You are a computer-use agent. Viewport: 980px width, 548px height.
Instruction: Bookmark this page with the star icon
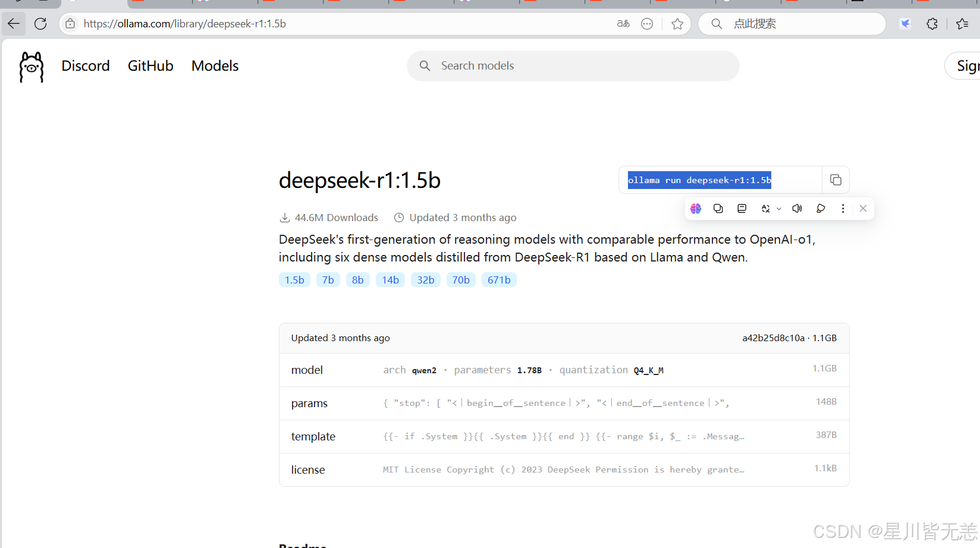[x=677, y=24]
